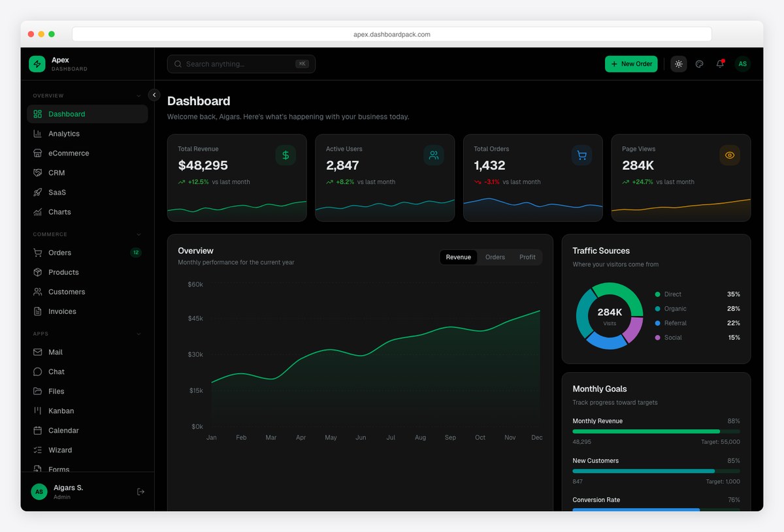Click the 88% Monthly Revenue percentage
Viewport: 784px width, 532px height.
tap(734, 421)
